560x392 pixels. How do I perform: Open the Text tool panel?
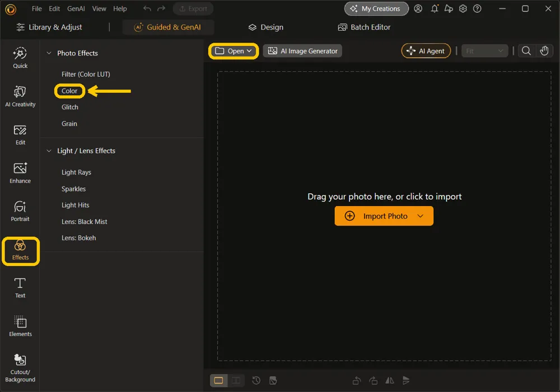click(x=20, y=288)
